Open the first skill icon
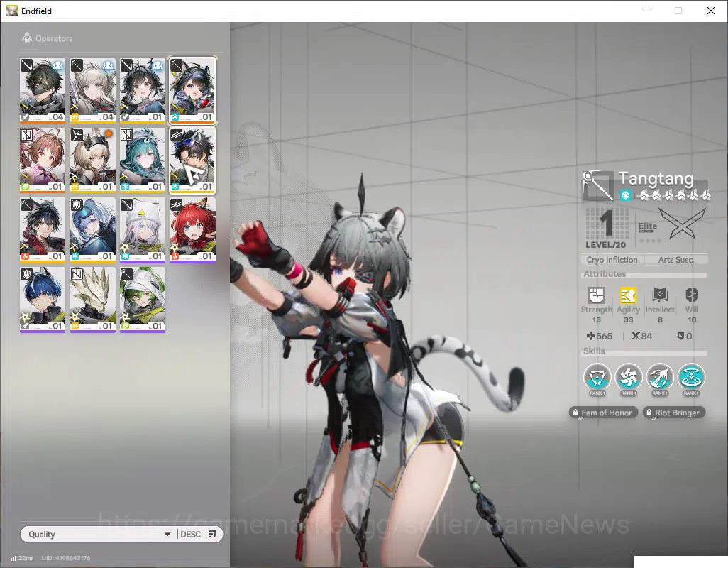Image resolution: width=728 pixels, height=568 pixels. coord(597,376)
